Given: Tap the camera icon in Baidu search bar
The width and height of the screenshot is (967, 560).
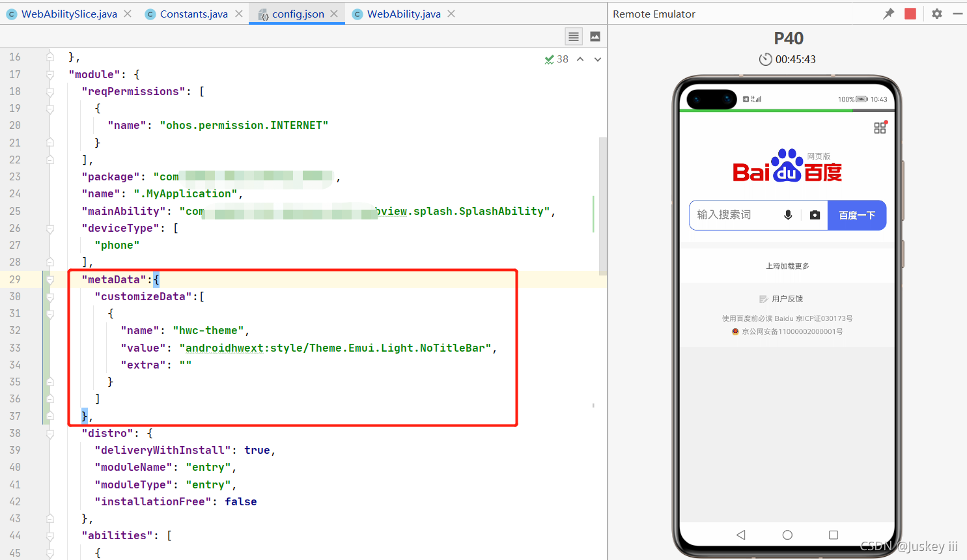Looking at the screenshot, I should click(814, 215).
